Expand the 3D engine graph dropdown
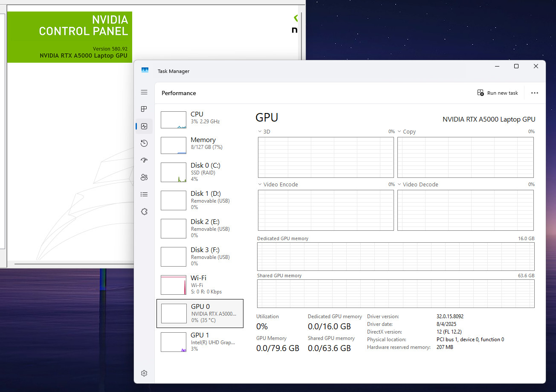The width and height of the screenshot is (556, 392). [264, 132]
